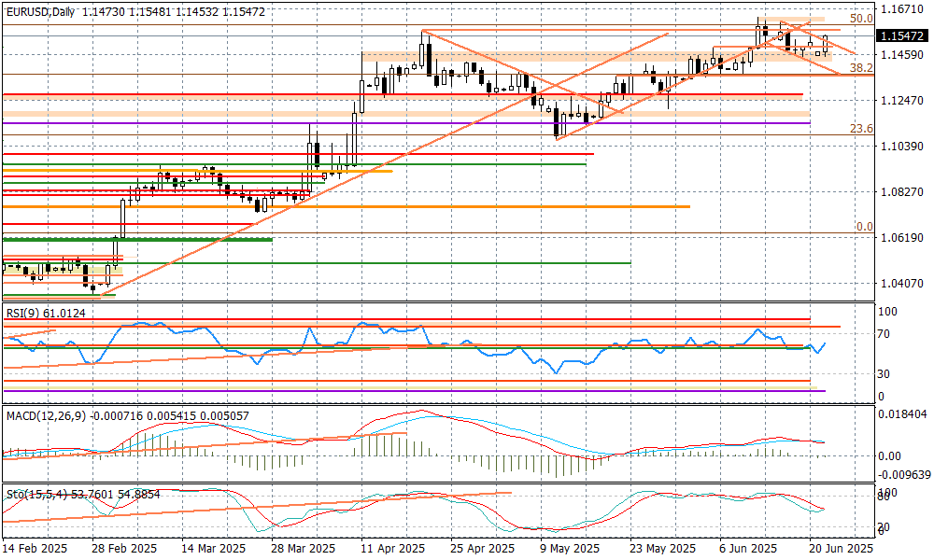Image resolution: width=934 pixels, height=560 pixels.
Task: Click the EURUSD,Daily chart title label
Action: [40, 10]
